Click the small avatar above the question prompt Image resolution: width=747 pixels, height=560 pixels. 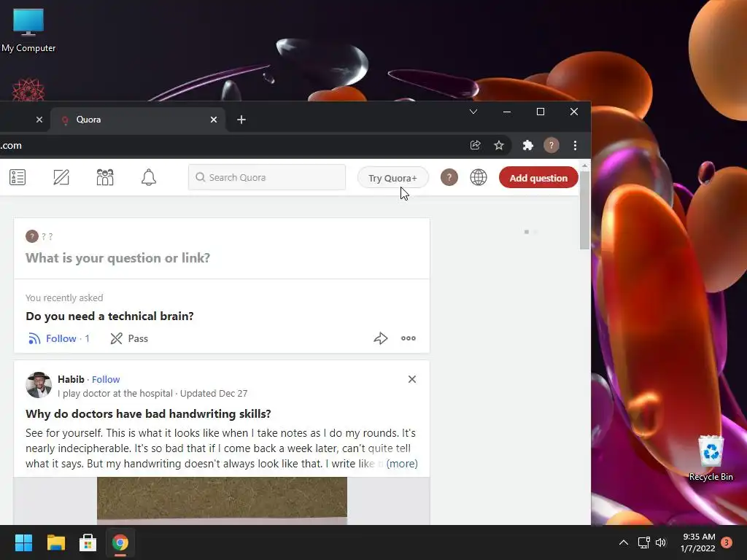[32, 236]
